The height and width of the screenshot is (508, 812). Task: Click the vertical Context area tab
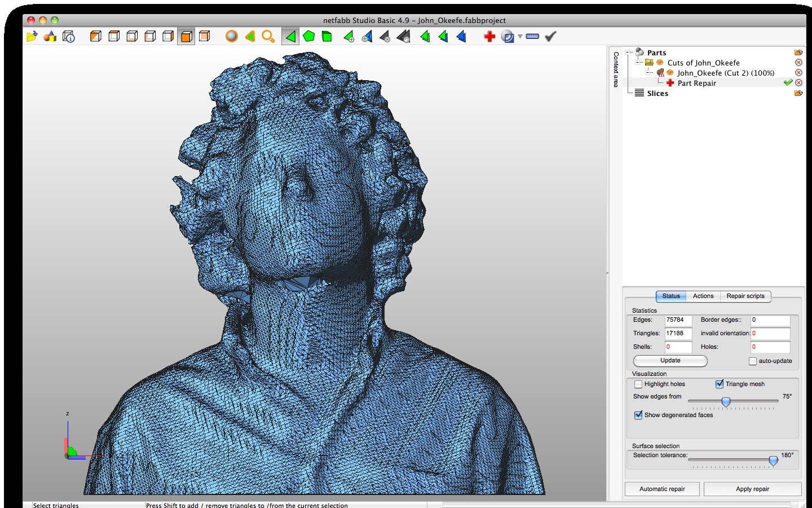click(616, 69)
